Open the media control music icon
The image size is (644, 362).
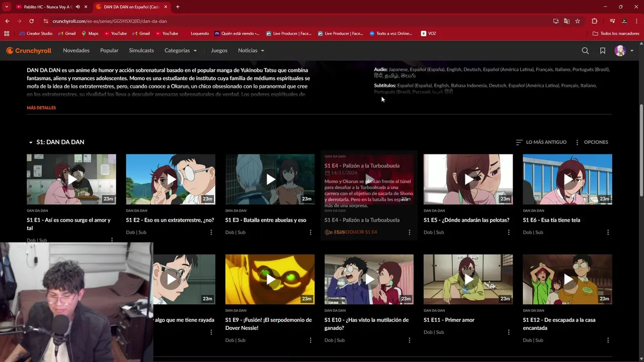(612, 21)
